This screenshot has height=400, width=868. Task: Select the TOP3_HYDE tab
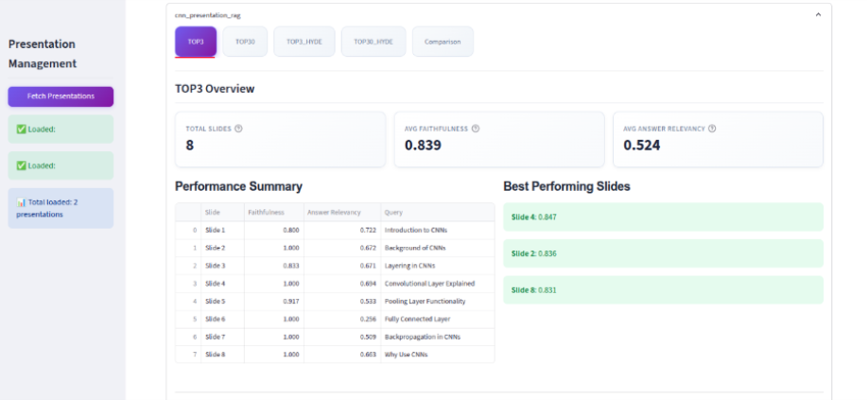304,42
